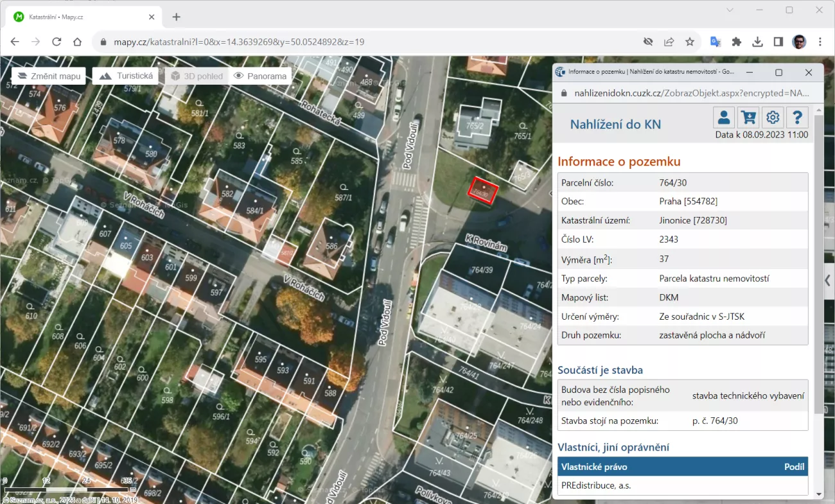The width and height of the screenshot is (835, 504).
Task: Open the browser downloads icon
Action: pos(757,42)
